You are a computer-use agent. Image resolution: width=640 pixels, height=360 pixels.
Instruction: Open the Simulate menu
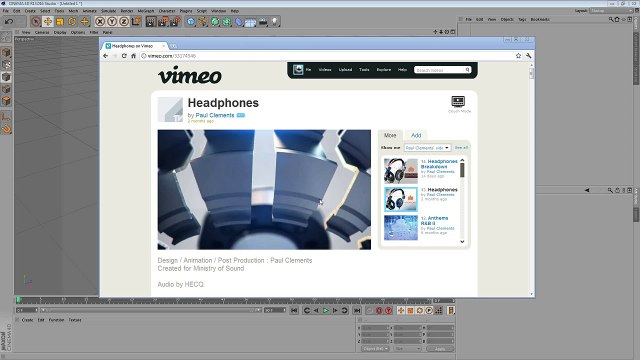pos(109,11)
